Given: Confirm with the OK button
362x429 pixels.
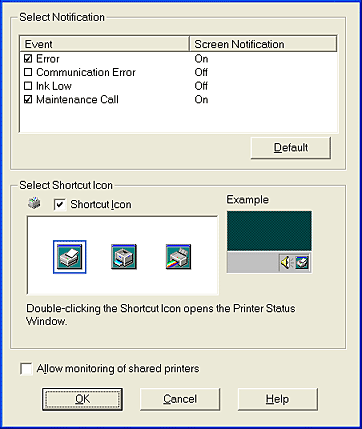Looking at the screenshot, I should point(82,399).
